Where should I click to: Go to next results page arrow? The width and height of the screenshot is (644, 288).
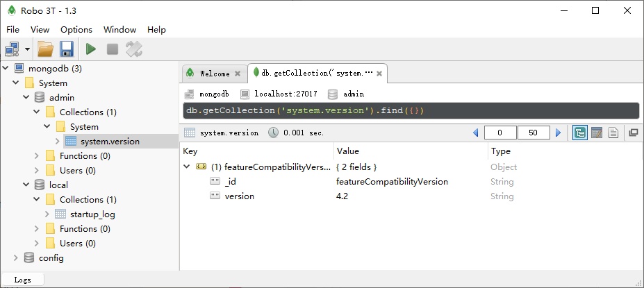click(558, 133)
